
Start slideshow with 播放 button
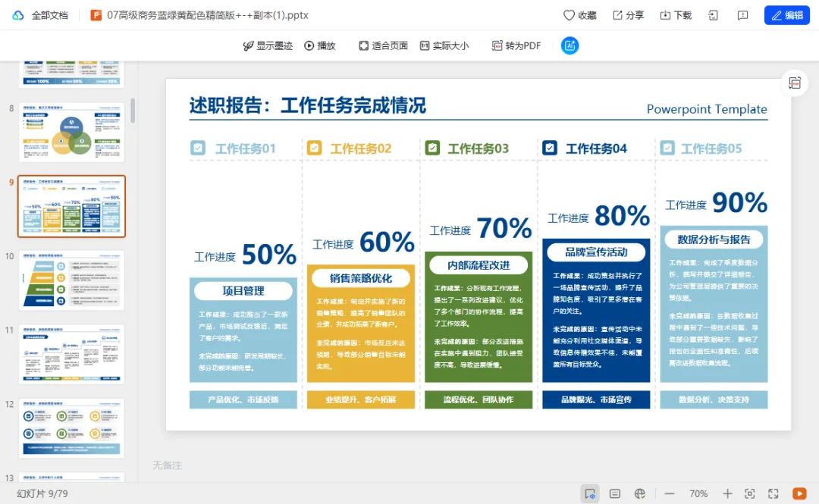point(320,45)
